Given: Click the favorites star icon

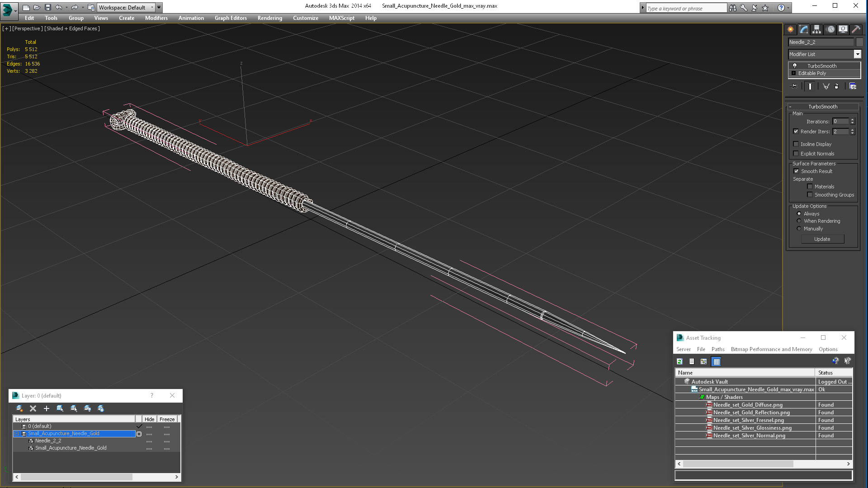Looking at the screenshot, I should tap(765, 8).
